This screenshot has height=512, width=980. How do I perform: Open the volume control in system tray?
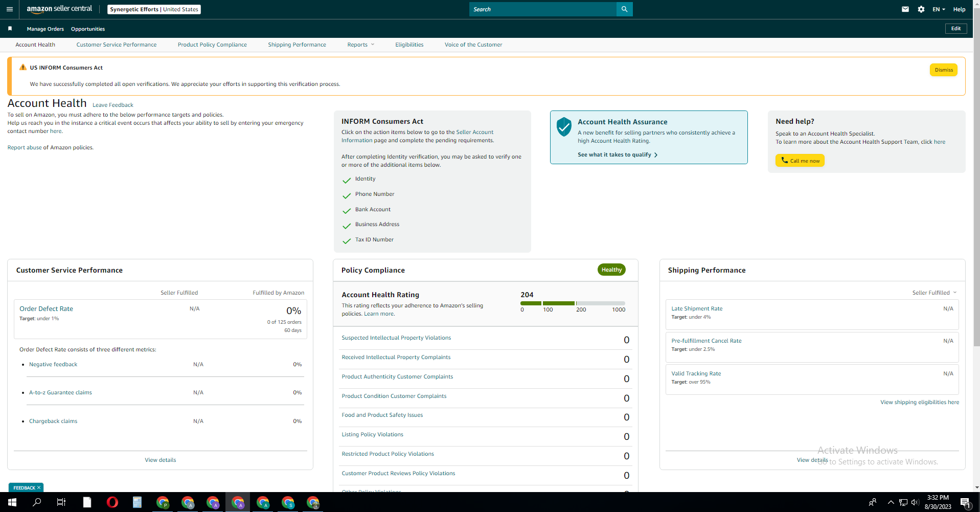[915, 502]
